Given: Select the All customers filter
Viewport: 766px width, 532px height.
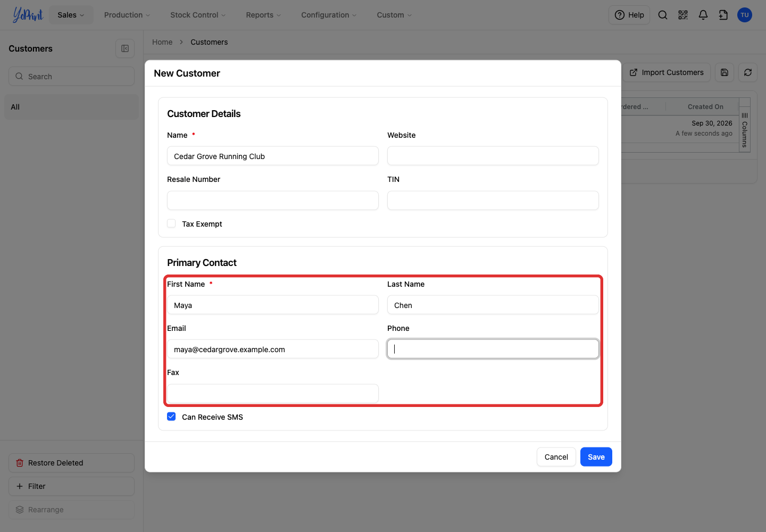Looking at the screenshot, I should 71,107.
